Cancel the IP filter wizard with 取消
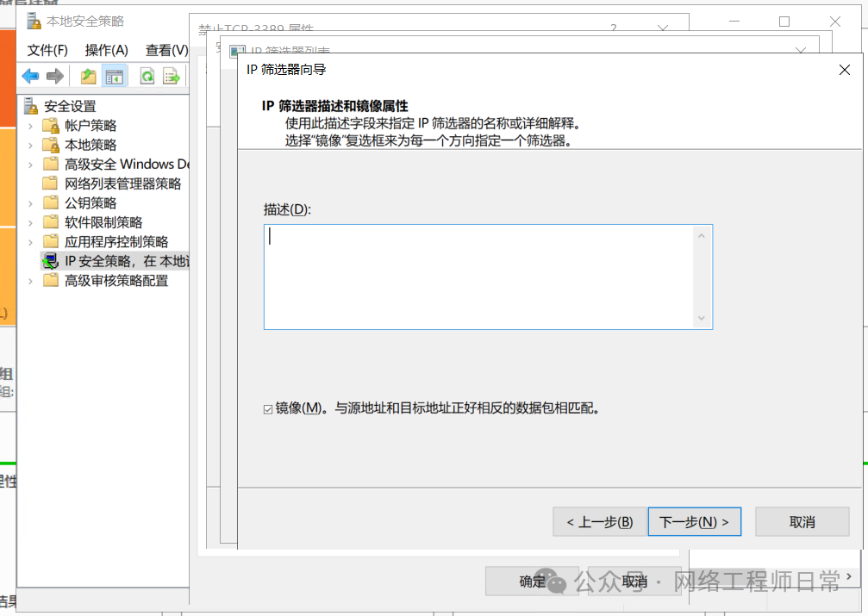The image size is (868, 616). 802,522
